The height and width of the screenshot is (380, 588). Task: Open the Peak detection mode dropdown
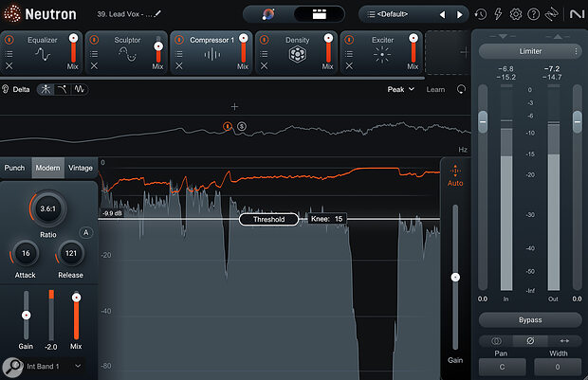[x=401, y=89]
